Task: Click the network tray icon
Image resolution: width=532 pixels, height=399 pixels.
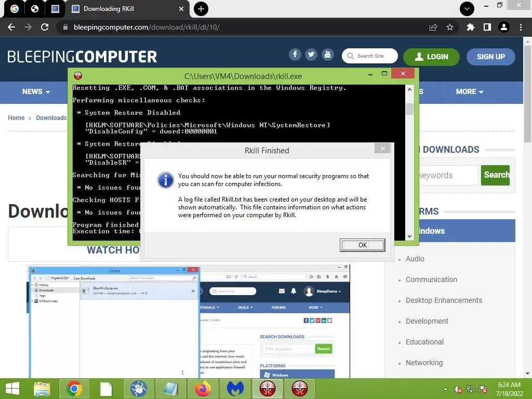Action: click(471, 389)
